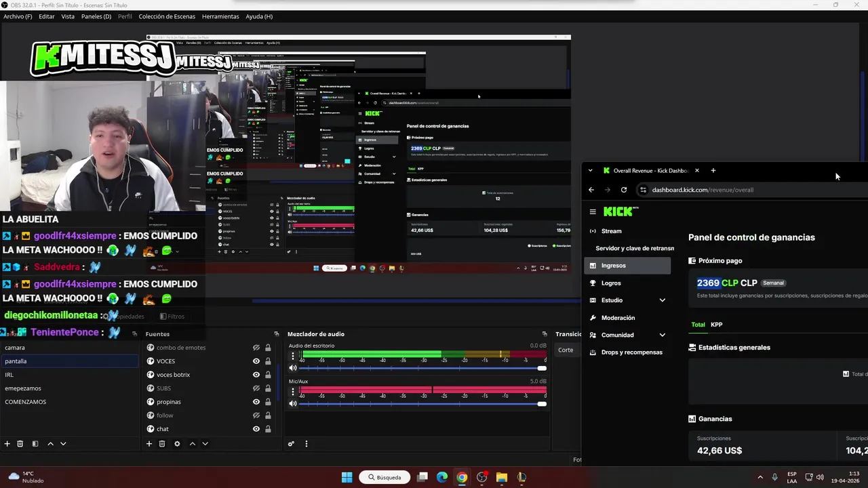Open the Archivo (F) menu

[x=18, y=16]
